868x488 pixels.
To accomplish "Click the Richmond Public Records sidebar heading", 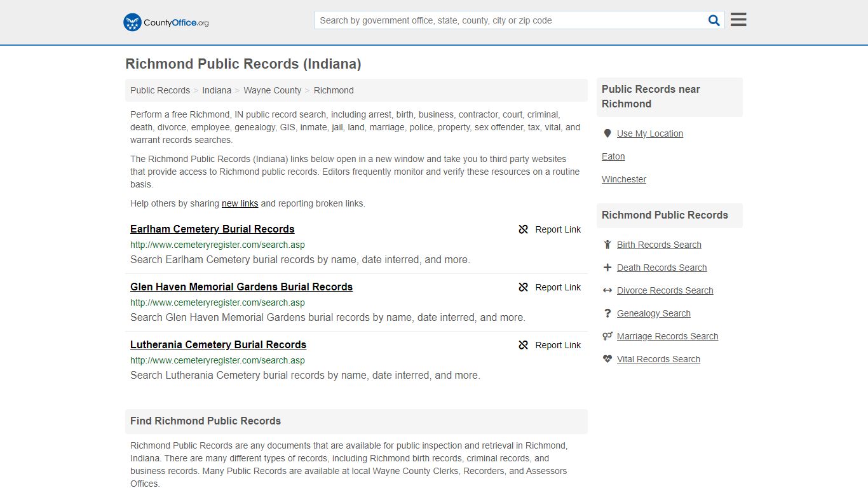I will tap(665, 215).
